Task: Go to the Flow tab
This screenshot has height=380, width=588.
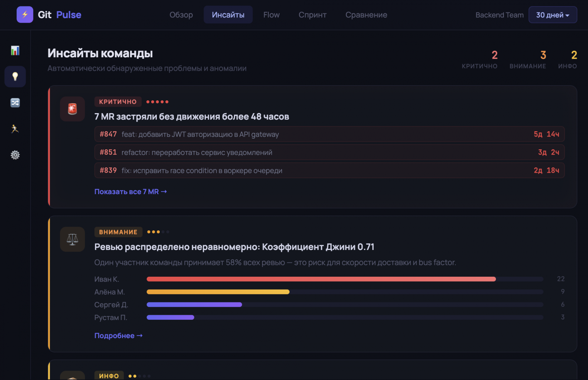Action: 271,15
